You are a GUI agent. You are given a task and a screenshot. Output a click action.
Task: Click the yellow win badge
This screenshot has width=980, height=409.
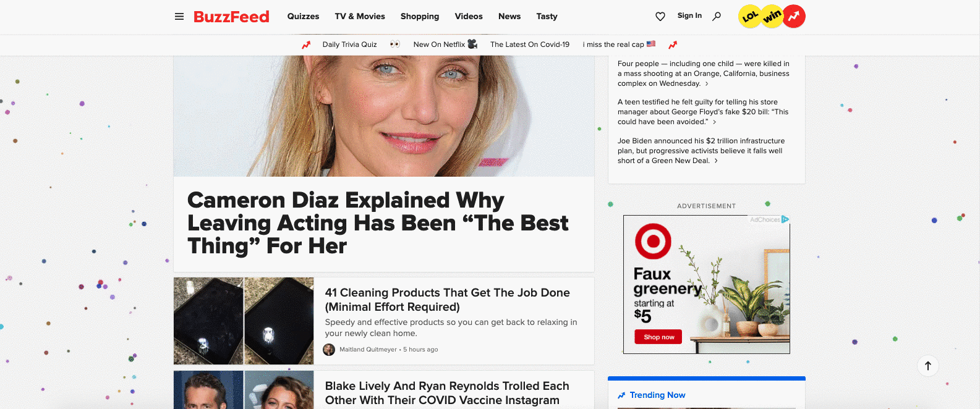772,16
